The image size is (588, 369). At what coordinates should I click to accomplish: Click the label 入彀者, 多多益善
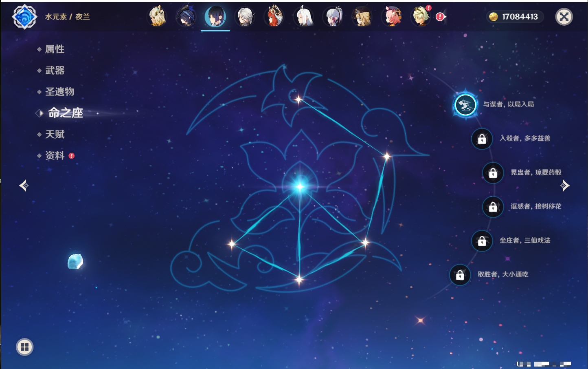pyautogui.click(x=525, y=139)
